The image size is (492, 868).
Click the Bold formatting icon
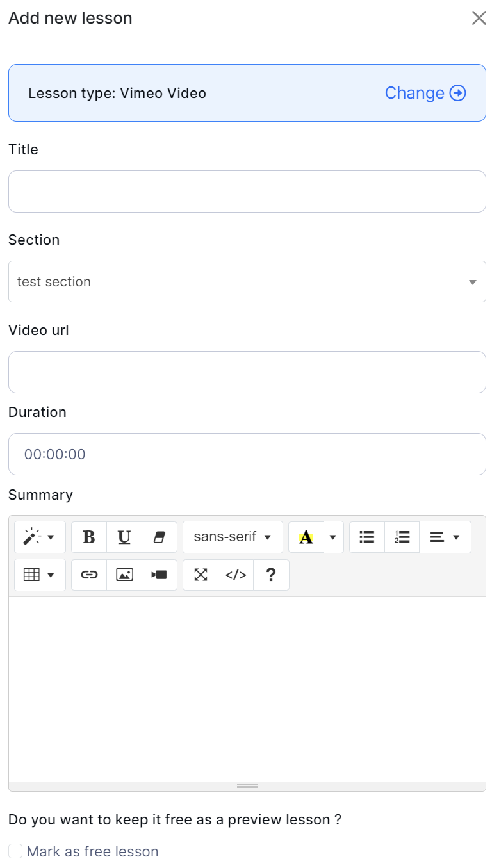click(89, 537)
